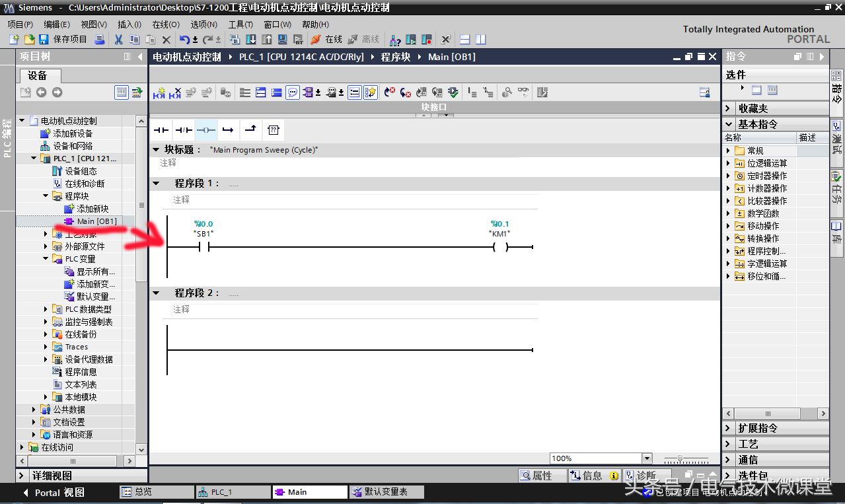The width and height of the screenshot is (845, 504).
Task: Click the 保存项目 save button
Action: pyautogui.click(x=63, y=40)
